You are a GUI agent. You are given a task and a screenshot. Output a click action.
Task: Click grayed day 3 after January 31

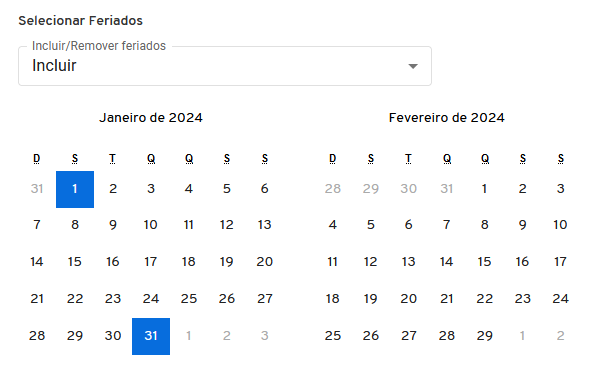tap(265, 336)
